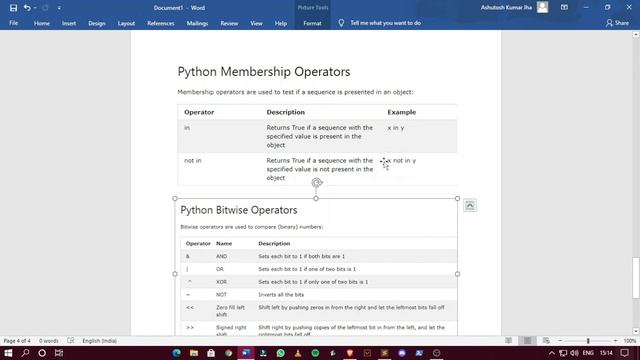Screen dimensions: 640x360
Task: Click the right-middle sizing handle of the picture
Action: pos(457,274)
